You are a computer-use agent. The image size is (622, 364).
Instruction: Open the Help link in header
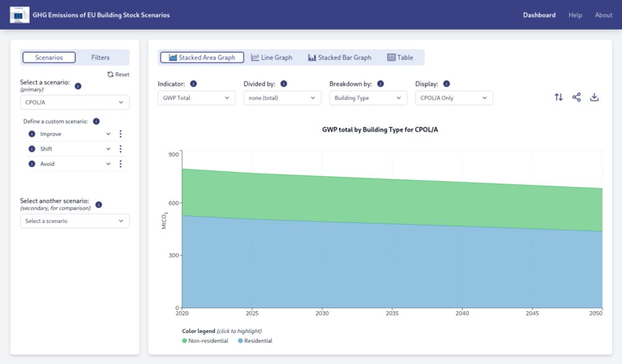click(575, 15)
